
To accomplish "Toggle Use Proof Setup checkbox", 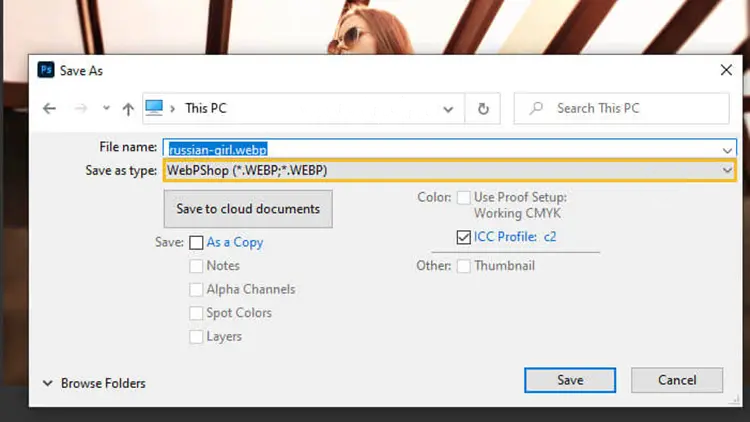I will tap(463, 198).
